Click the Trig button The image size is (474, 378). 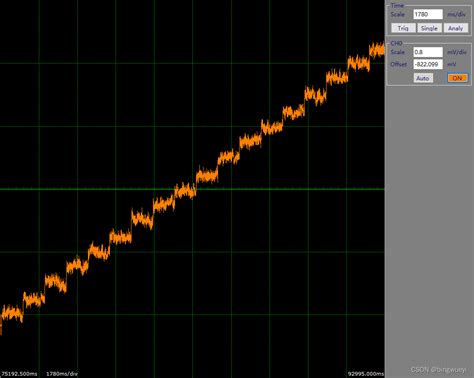403,28
